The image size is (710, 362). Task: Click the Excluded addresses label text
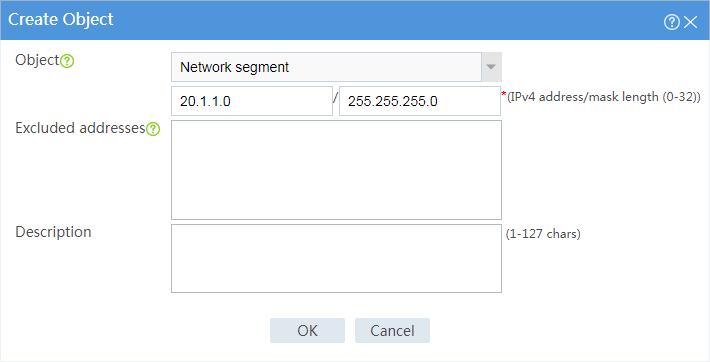(80, 128)
